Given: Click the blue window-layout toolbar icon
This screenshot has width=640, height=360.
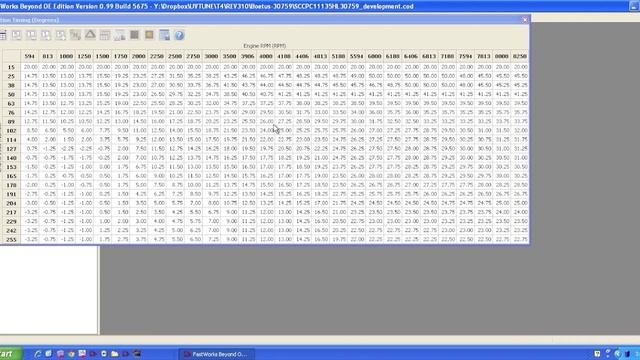Looking at the screenshot, I should [164, 35].
